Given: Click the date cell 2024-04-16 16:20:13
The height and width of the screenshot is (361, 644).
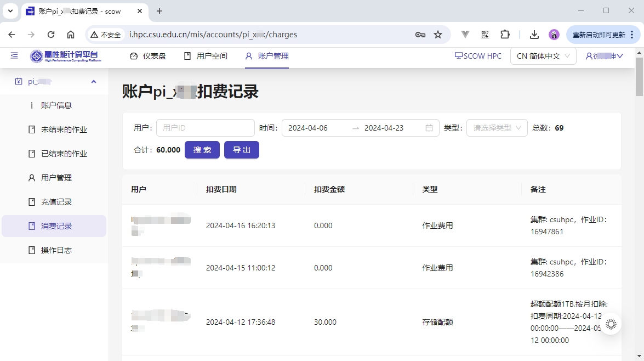Looking at the screenshot, I should (241, 225).
